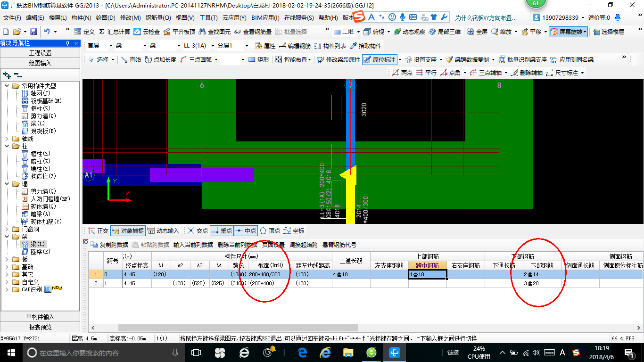Open the BIM应用(I) menu
Viewport: 644px width, 362px height.
(265, 18)
